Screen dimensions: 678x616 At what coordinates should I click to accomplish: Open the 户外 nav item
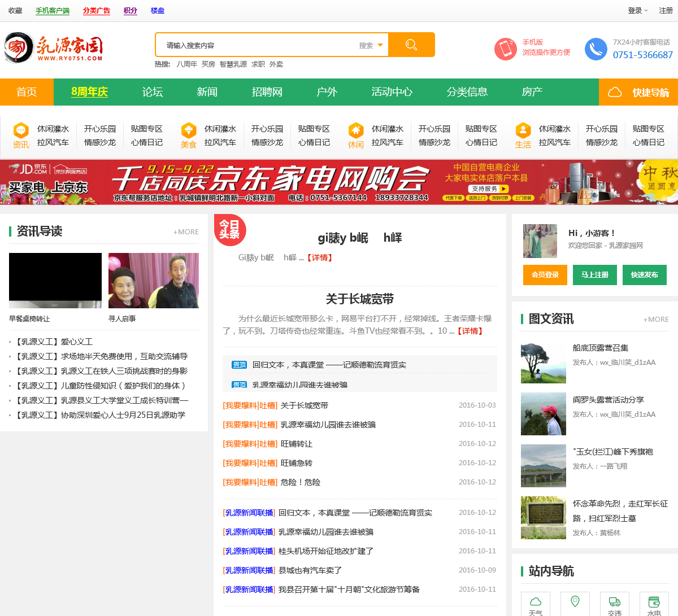(327, 92)
